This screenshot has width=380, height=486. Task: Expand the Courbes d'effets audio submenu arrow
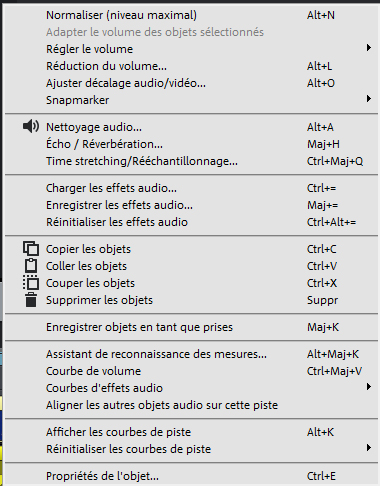click(x=369, y=387)
